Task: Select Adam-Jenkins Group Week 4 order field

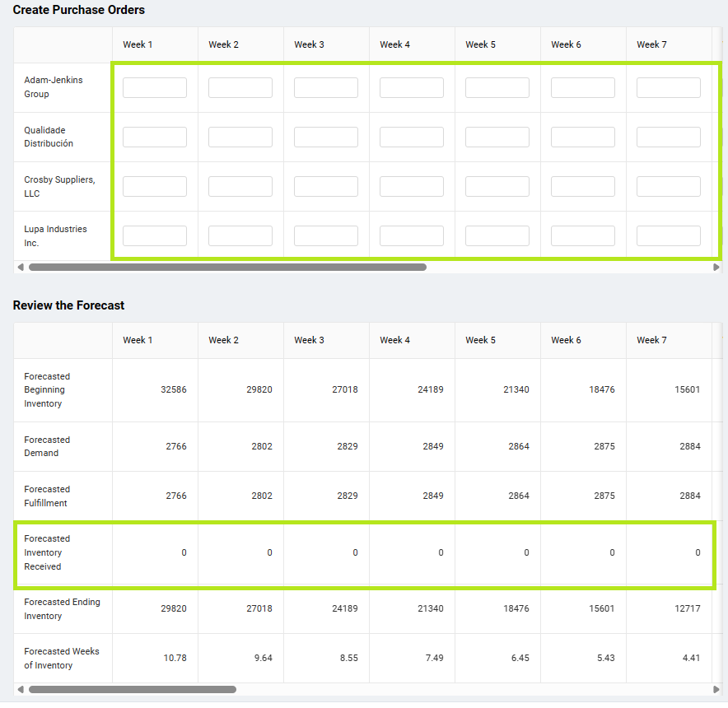Action: coord(412,88)
